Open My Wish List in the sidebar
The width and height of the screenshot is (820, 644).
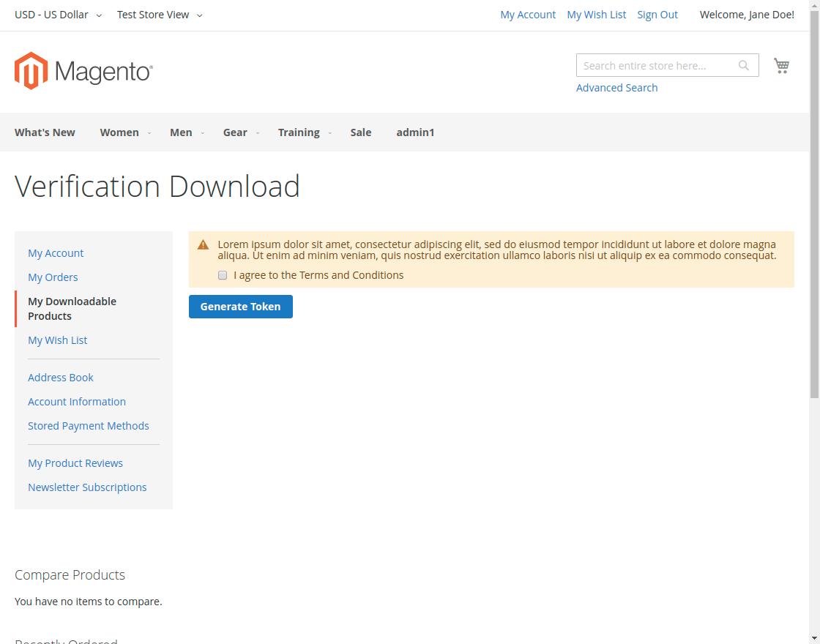[58, 340]
